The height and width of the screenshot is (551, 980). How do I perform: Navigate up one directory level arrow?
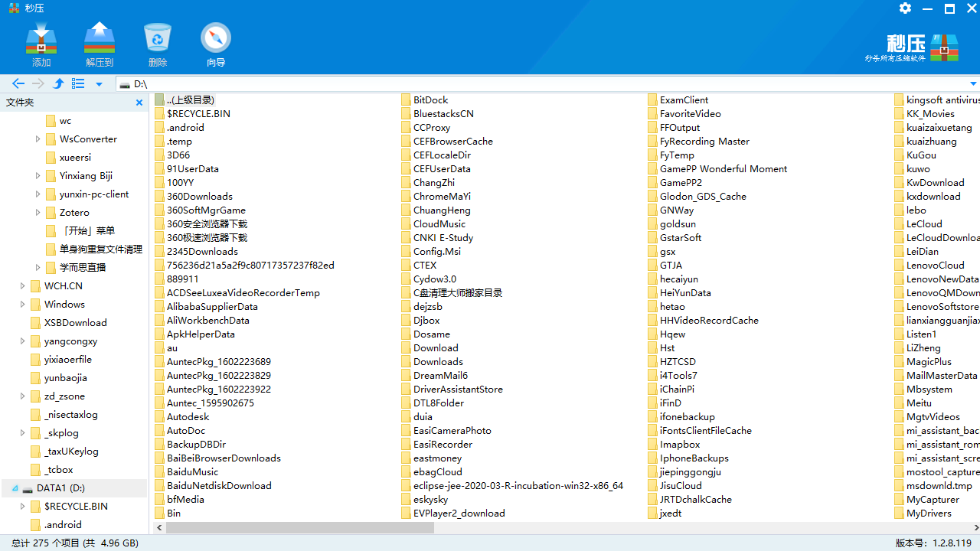coord(58,83)
